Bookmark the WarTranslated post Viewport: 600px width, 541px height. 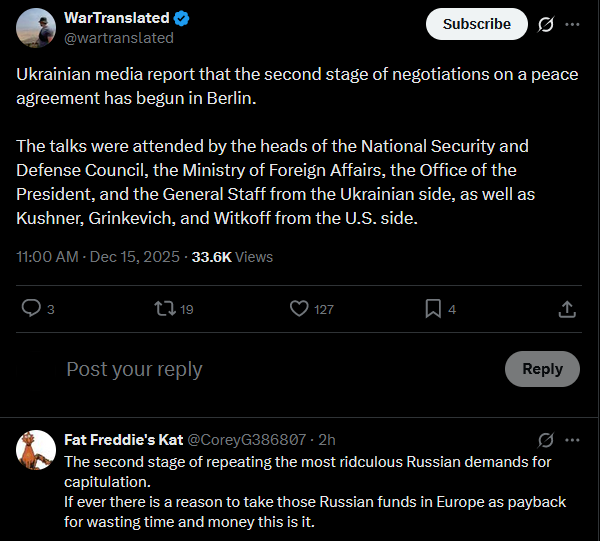(x=433, y=309)
